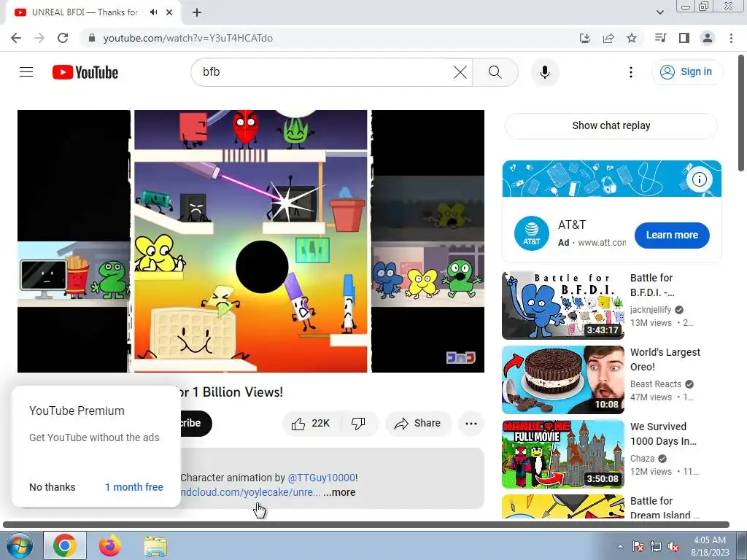Click Chaza channel name
The height and width of the screenshot is (560, 747).
[642, 459]
